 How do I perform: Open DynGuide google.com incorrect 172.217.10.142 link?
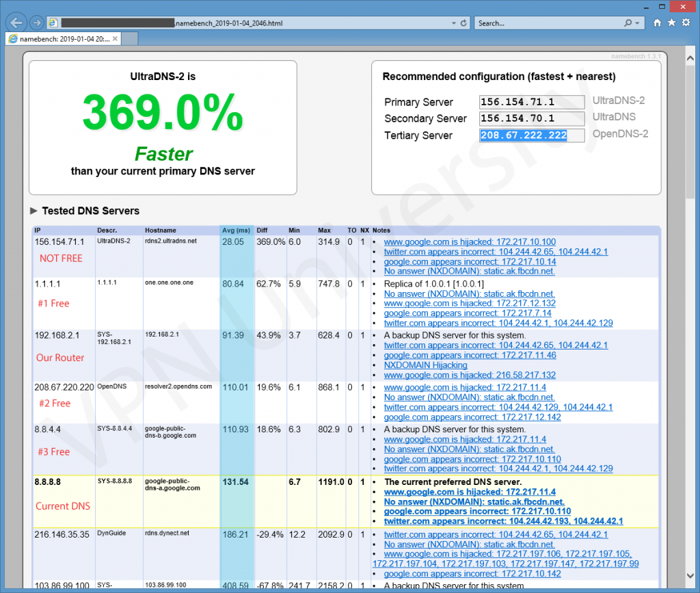pos(472,574)
